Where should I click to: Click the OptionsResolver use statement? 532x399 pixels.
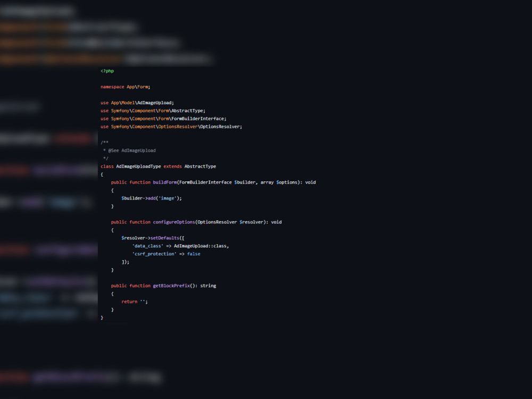coord(171,127)
